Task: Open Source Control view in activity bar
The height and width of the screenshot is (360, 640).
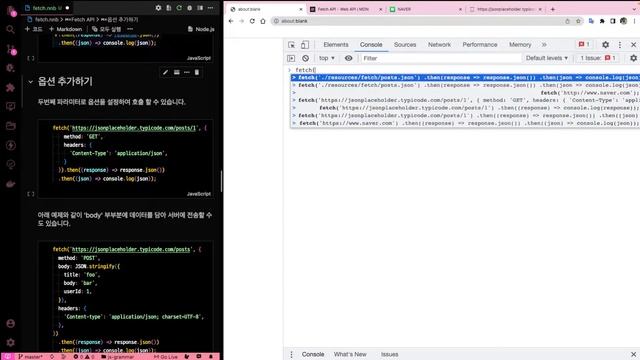Action: 11,49
